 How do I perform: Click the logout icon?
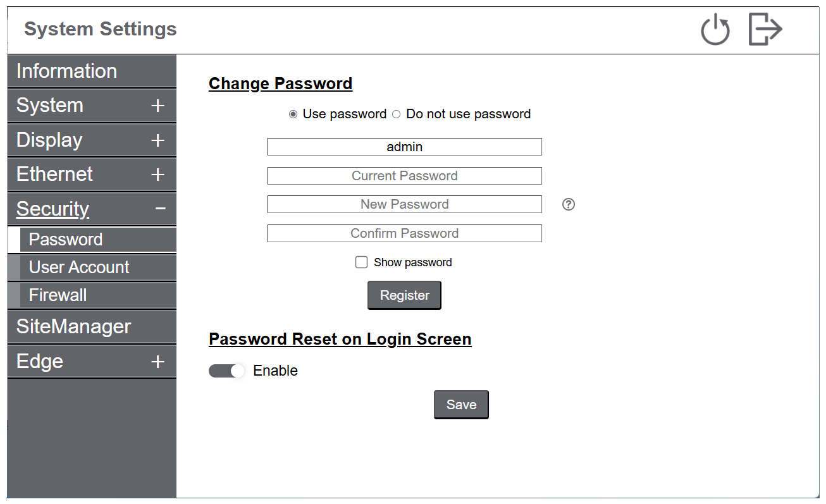(x=765, y=30)
